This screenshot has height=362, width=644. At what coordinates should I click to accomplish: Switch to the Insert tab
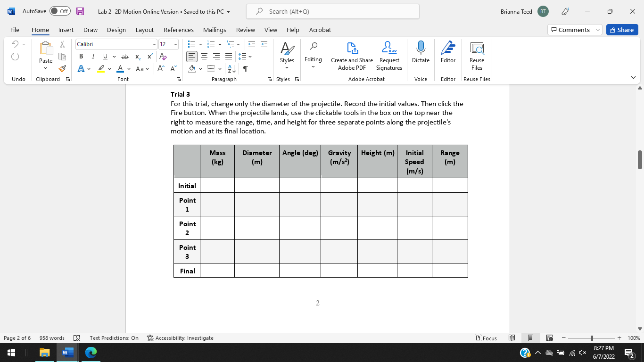(66, 30)
